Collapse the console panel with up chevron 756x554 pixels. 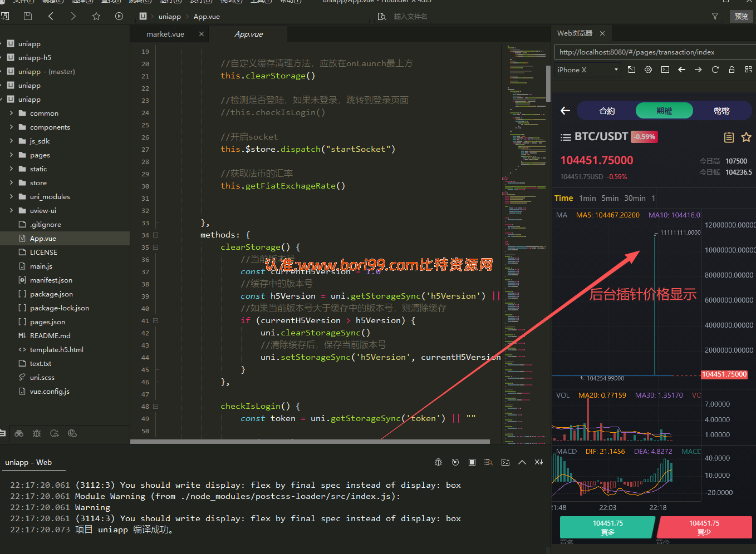coord(522,462)
